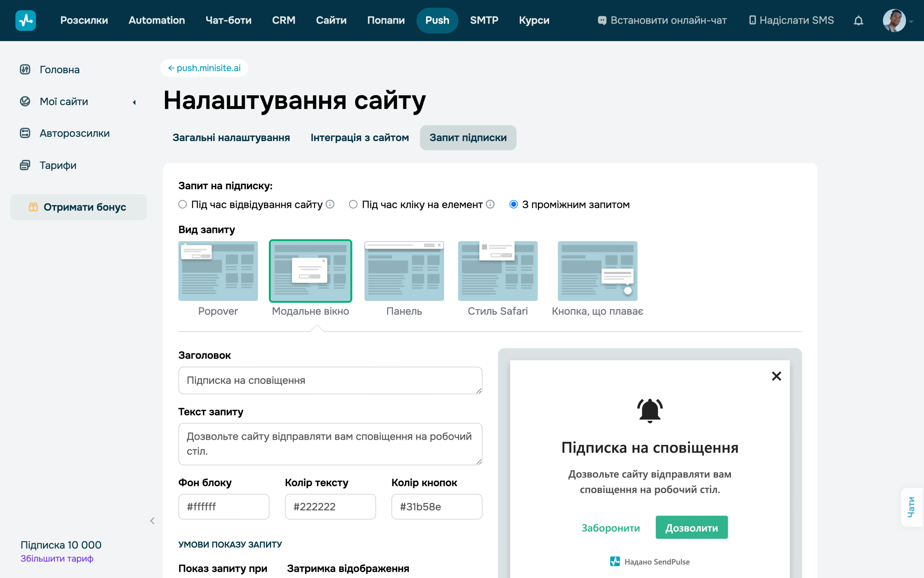
Task: Select Під час кліку на елемент radio option
Action: (353, 204)
